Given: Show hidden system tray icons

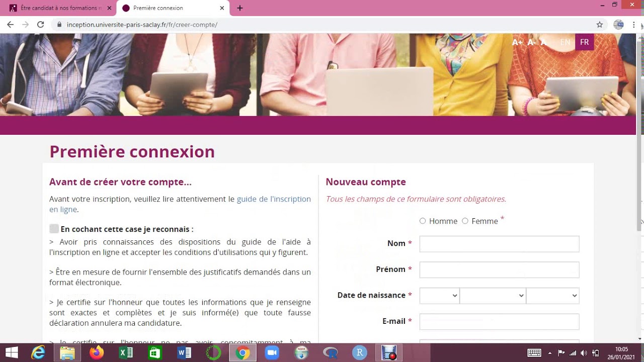Looking at the screenshot, I should [550, 353].
